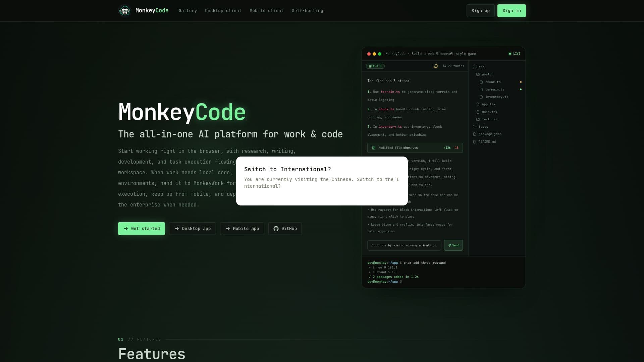Click the 'Switch to International?' dialog heading
The height and width of the screenshot is (362, 644).
287,169
